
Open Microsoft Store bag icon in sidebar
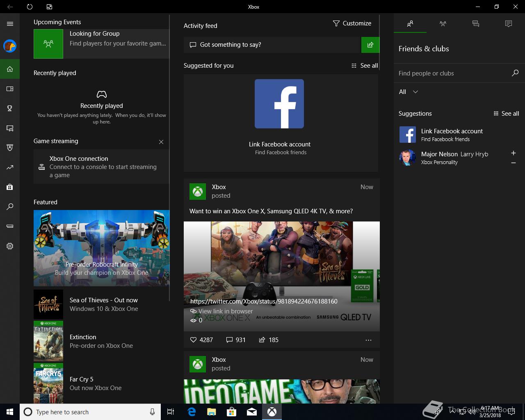point(10,187)
